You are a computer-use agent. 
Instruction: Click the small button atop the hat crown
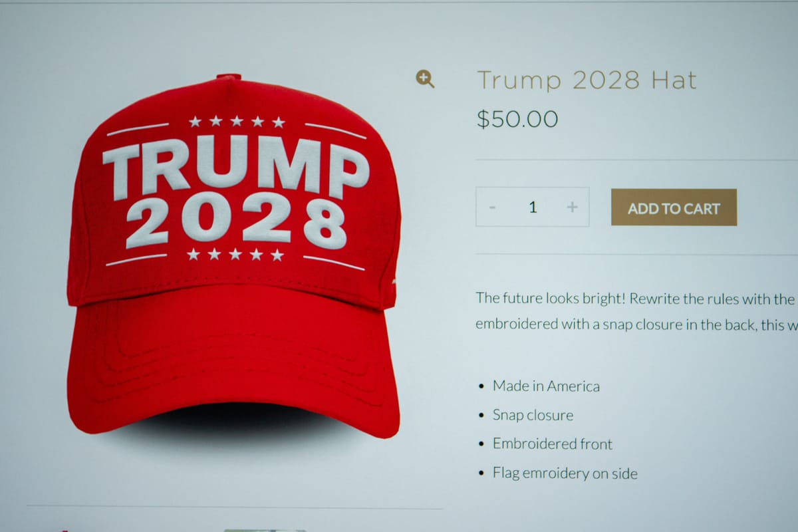click(227, 76)
